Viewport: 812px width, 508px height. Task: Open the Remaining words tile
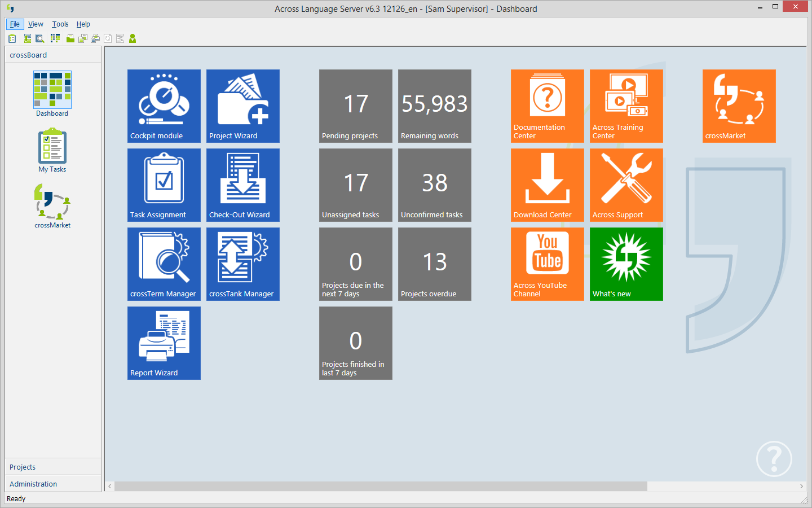pos(435,106)
